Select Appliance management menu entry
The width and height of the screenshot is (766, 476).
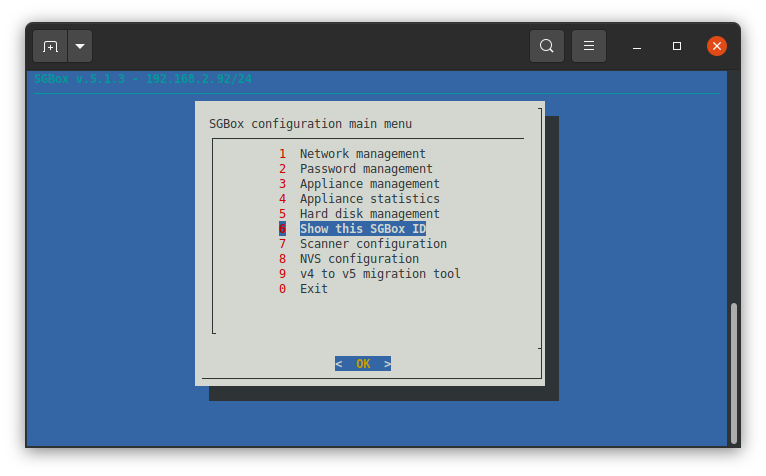(369, 184)
